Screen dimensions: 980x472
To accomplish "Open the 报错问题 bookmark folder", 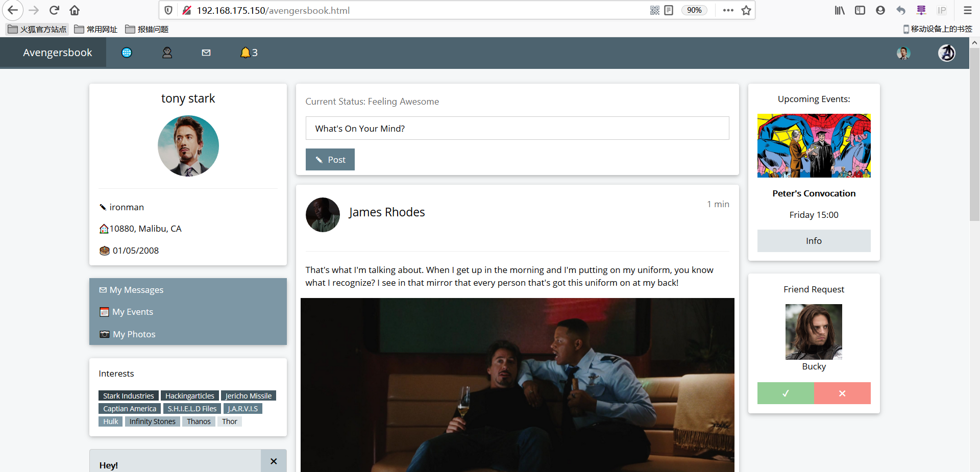I will pyautogui.click(x=147, y=29).
